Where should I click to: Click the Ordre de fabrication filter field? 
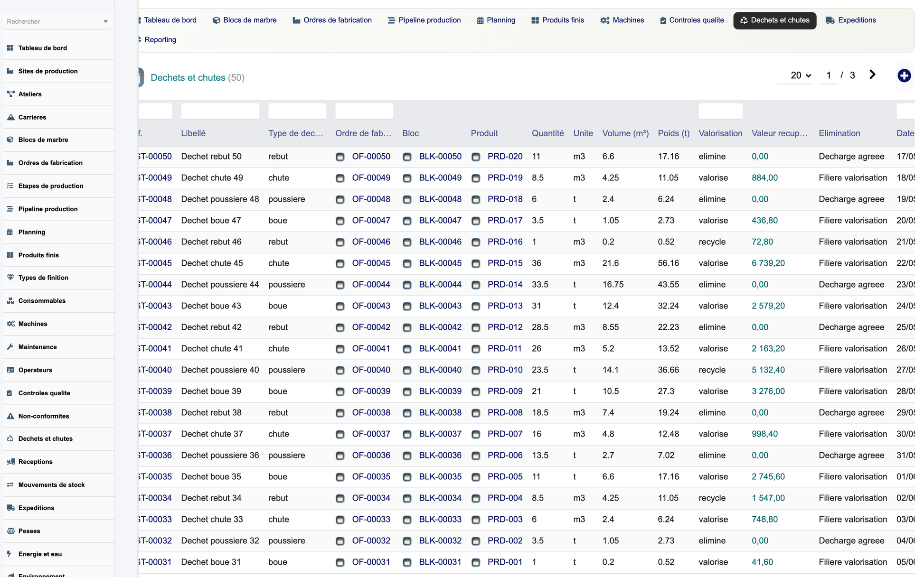pos(364,111)
